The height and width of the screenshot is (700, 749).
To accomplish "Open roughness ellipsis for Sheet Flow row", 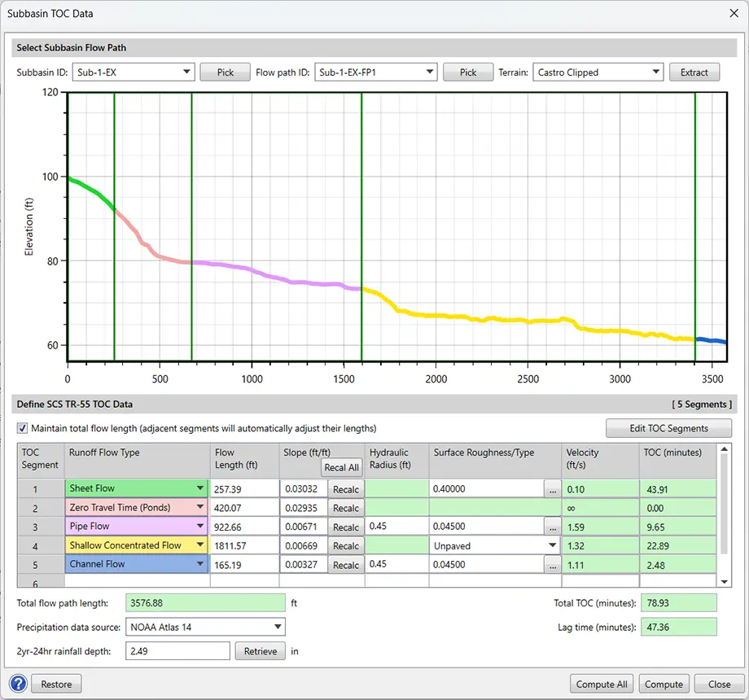I will tap(554, 489).
